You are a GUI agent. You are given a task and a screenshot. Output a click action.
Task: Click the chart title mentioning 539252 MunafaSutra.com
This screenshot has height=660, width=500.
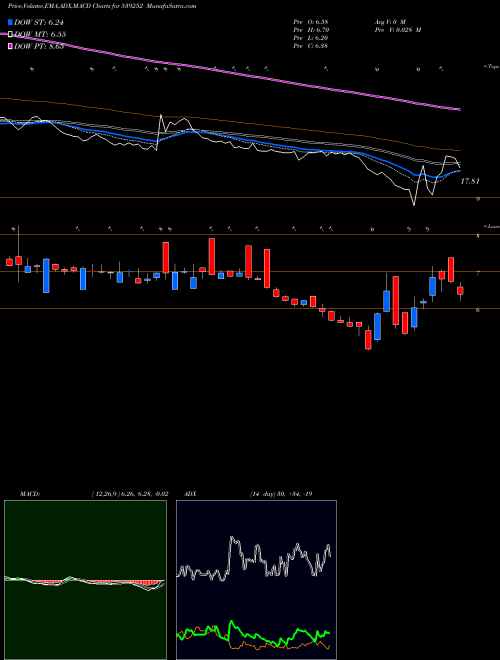point(102,6)
